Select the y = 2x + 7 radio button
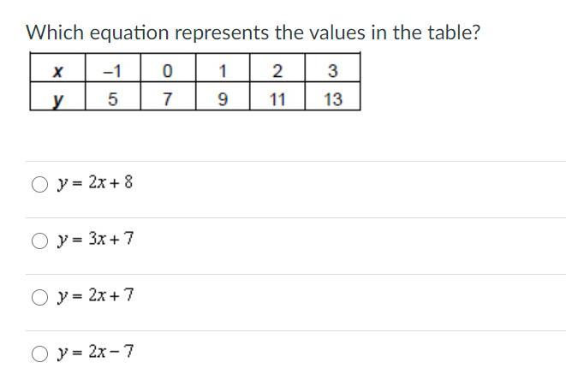This screenshot has height=392, width=566. click(x=39, y=297)
